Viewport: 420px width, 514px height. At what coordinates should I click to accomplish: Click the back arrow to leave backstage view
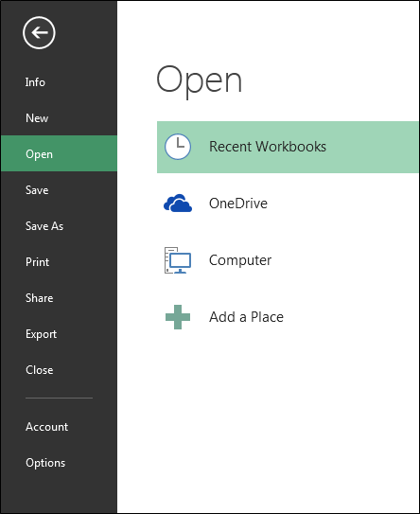[x=39, y=33]
